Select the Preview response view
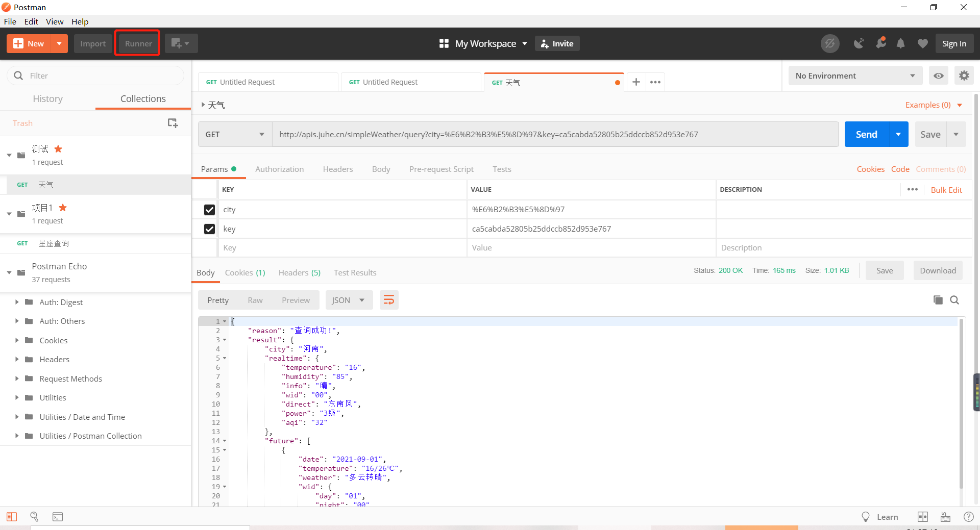The width and height of the screenshot is (980, 530). (x=296, y=300)
